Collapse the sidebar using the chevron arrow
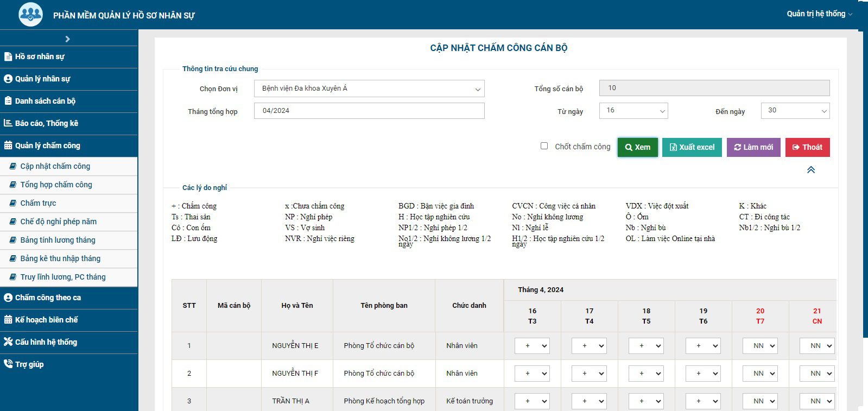The height and width of the screenshot is (411, 868). click(67, 39)
